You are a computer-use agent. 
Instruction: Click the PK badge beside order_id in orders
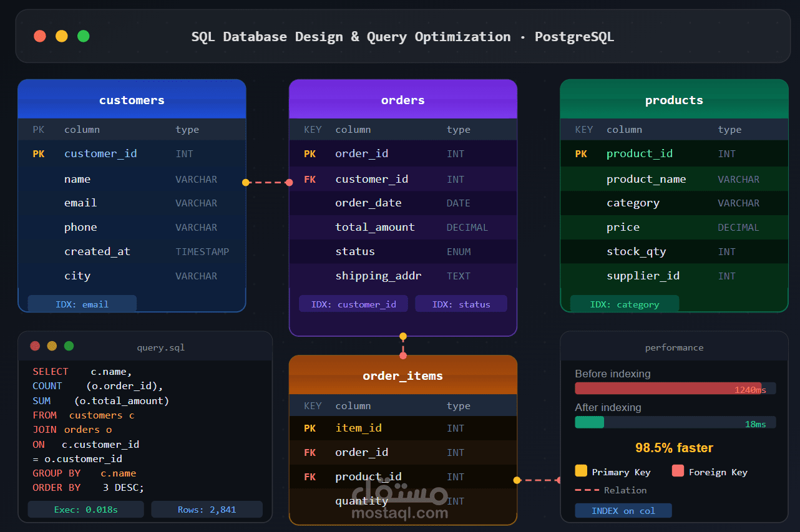pos(310,154)
